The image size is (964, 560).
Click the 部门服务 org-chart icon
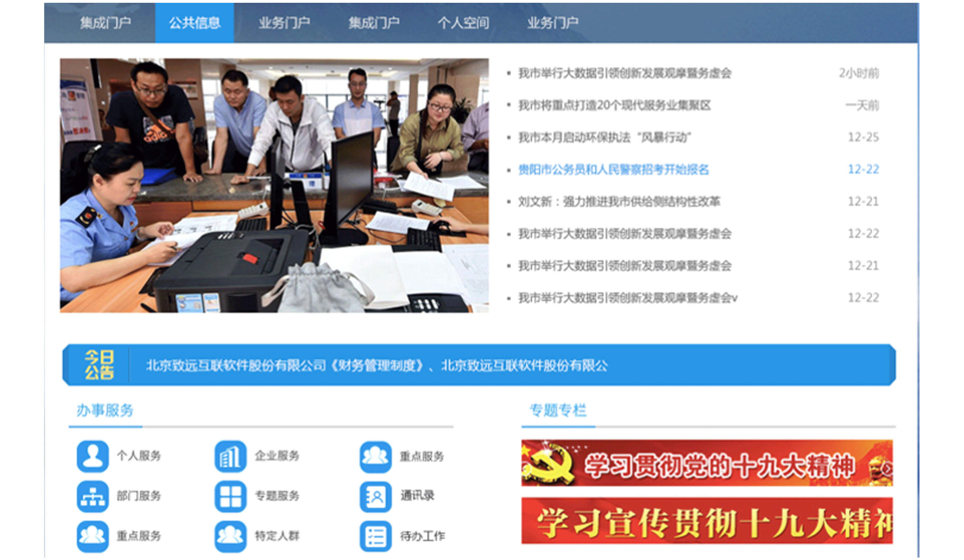click(x=93, y=497)
